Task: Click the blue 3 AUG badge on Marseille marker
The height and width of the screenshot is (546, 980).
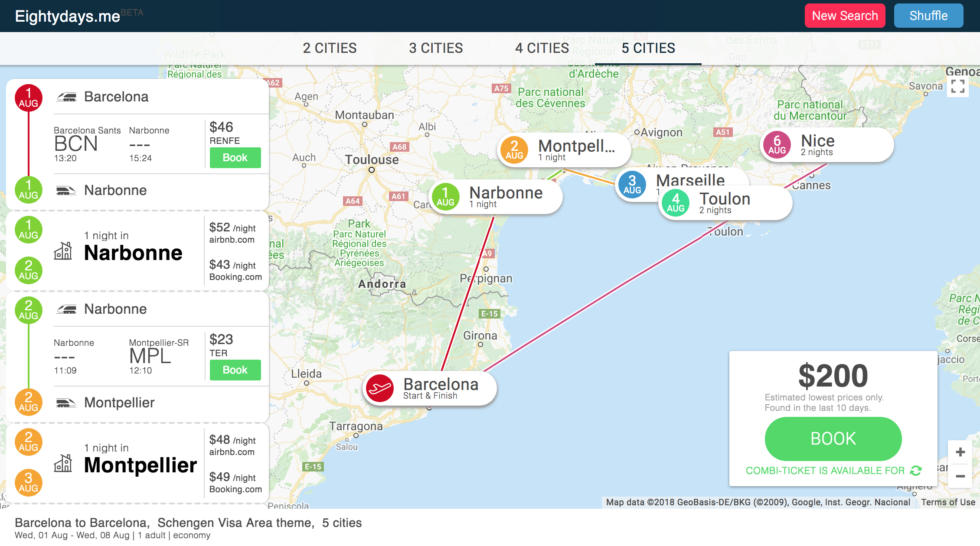Action: (x=632, y=185)
